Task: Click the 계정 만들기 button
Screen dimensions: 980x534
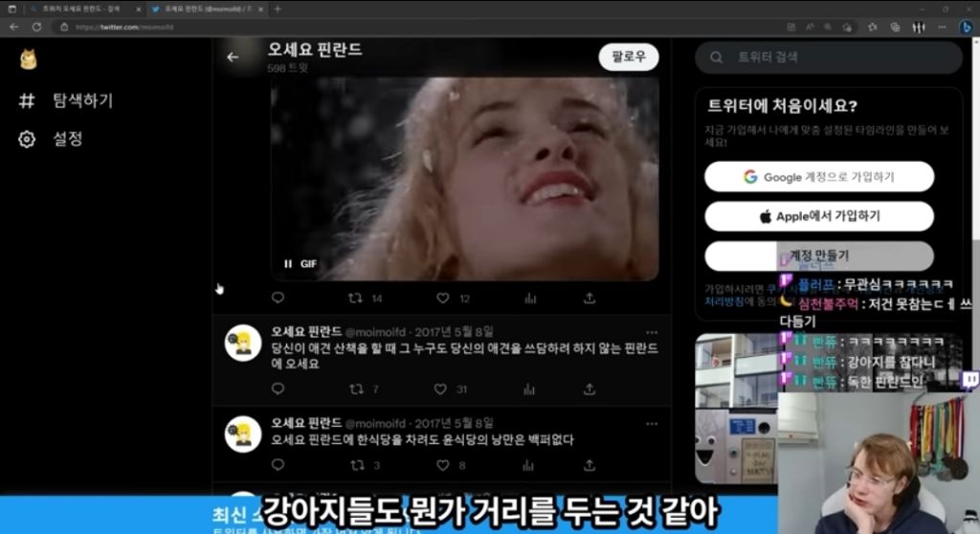Action: click(819, 256)
